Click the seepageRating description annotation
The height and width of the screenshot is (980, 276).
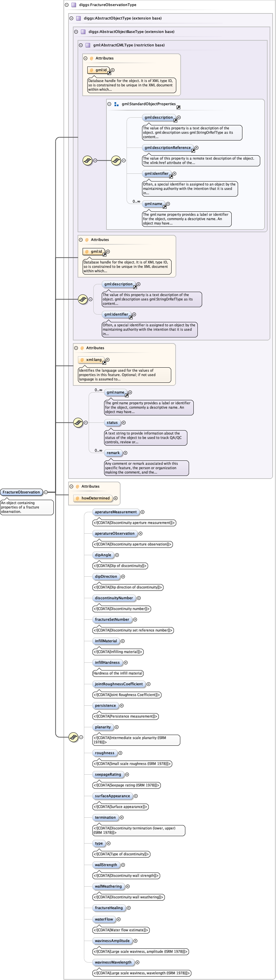[x=126, y=785]
